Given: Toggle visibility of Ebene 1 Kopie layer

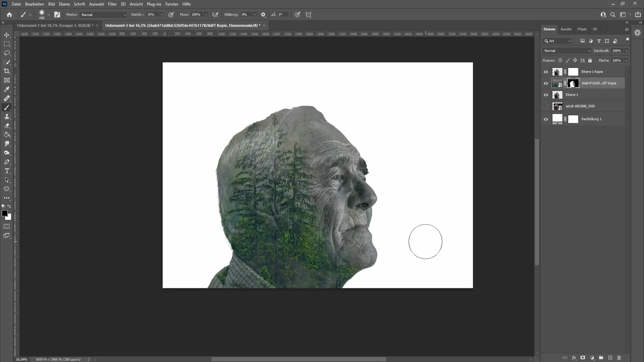Looking at the screenshot, I should click(x=546, y=71).
